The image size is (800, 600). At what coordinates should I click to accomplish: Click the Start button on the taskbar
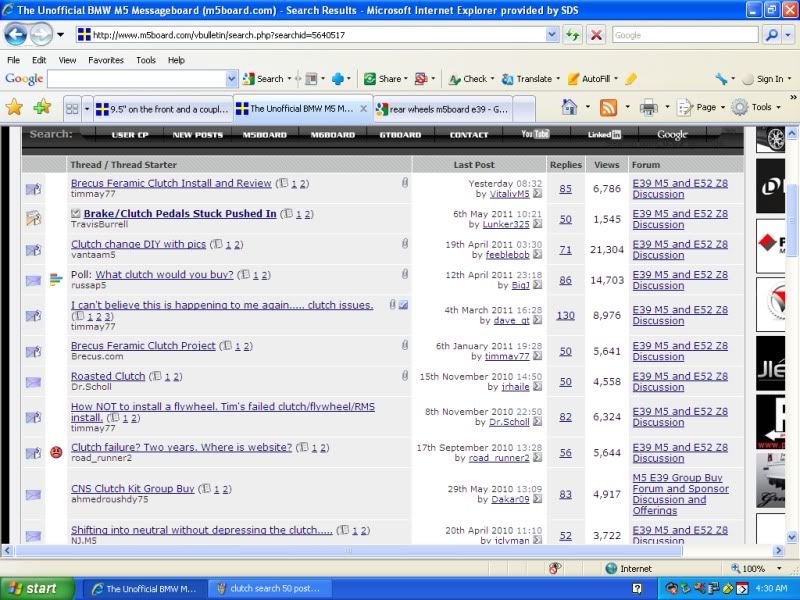pos(36,589)
